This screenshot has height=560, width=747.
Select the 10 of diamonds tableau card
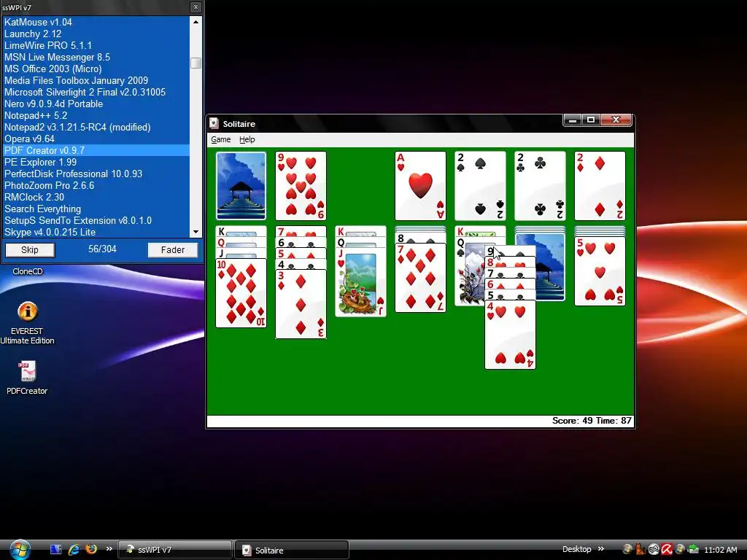[x=241, y=293]
